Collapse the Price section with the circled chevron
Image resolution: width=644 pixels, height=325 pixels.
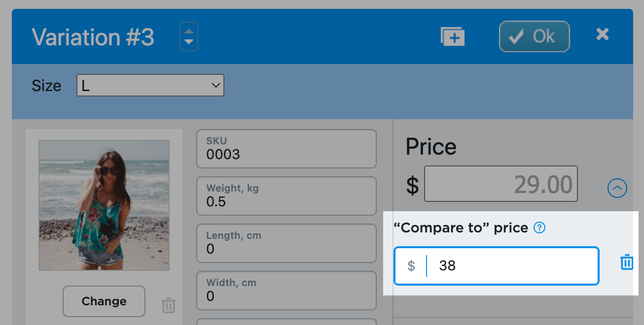coord(617,188)
